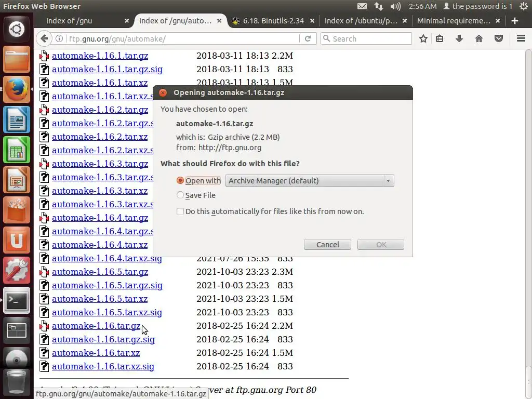Launch LibreOffice Calc from the dock
Screen dimensions: 532x399
coord(17,150)
